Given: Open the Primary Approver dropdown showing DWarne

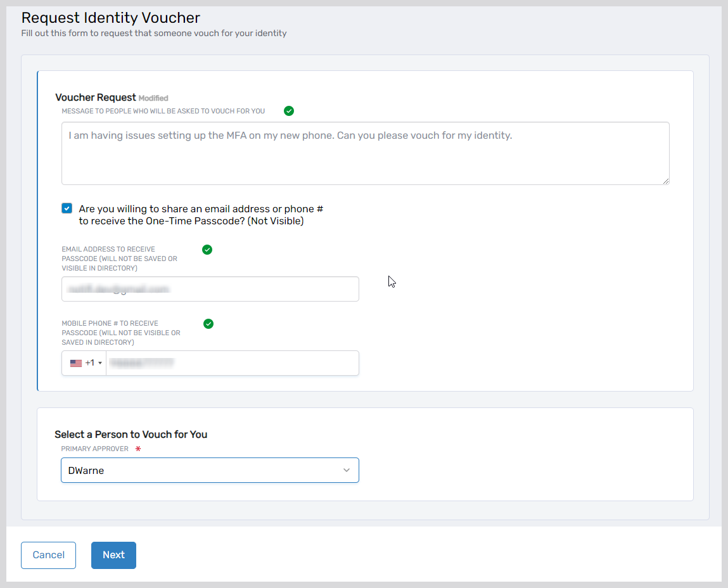Looking at the screenshot, I should pos(210,470).
